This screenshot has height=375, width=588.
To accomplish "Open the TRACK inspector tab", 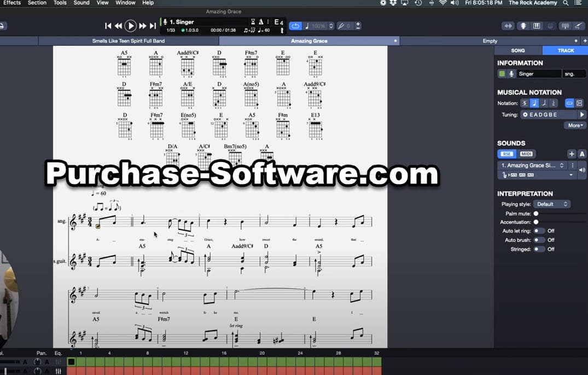I will pyautogui.click(x=566, y=50).
